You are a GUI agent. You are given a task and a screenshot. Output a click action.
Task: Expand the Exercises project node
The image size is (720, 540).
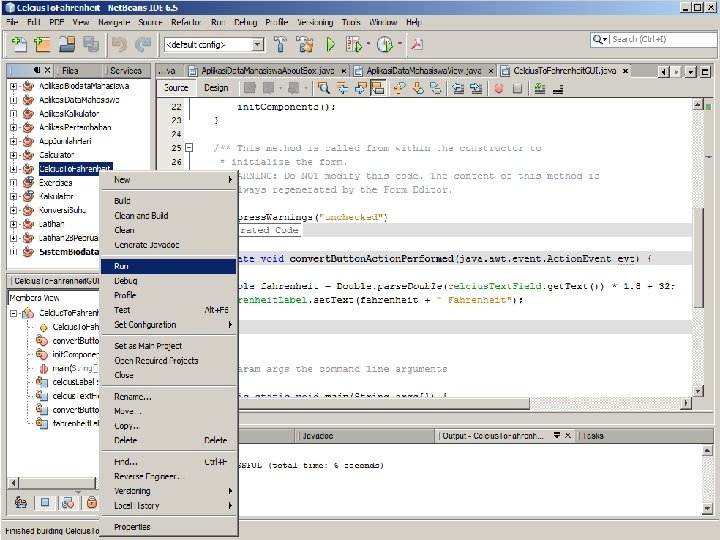pos(13,183)
